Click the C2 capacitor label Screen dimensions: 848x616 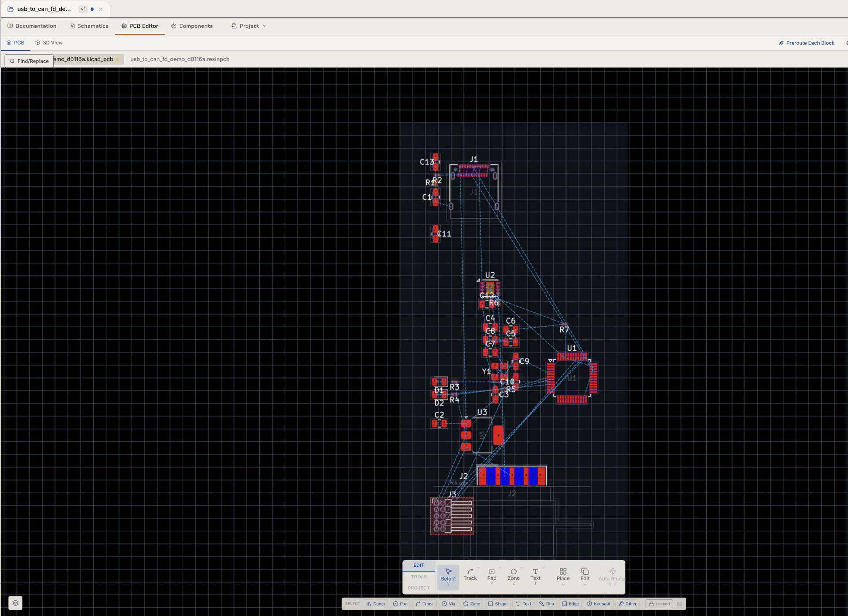click(x=439, y=415)
